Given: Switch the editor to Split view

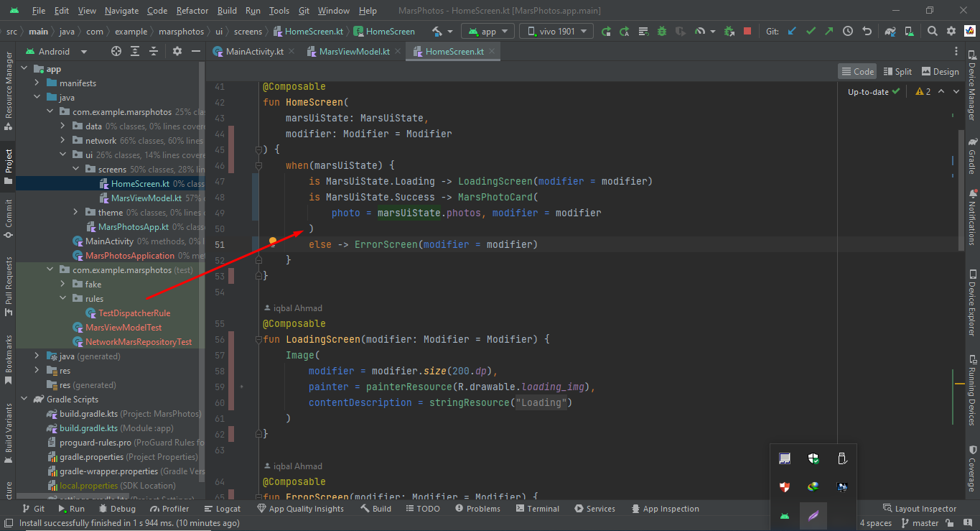Looking at the screenshot, I should coord(897,71).
